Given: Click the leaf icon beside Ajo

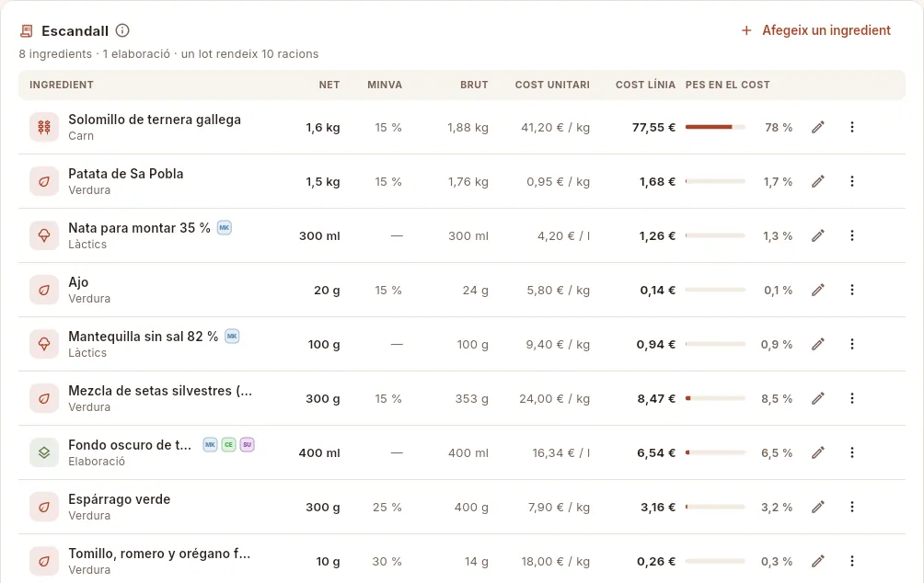Looking at the screenshot, I should pos(44,290).
